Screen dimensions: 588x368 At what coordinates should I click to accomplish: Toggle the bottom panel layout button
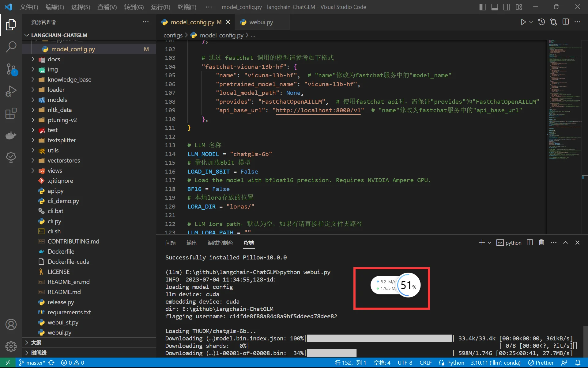[x=495, y=7]
